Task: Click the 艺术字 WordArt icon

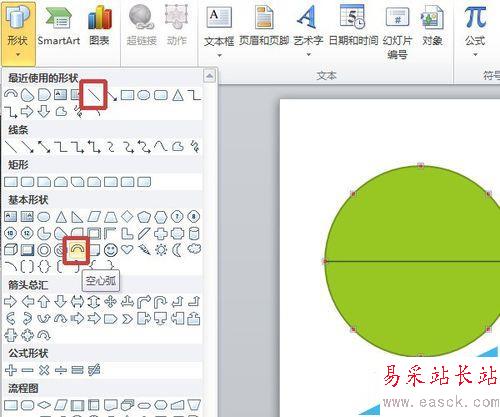Action: pyautogui.click(x=307, y=17)
